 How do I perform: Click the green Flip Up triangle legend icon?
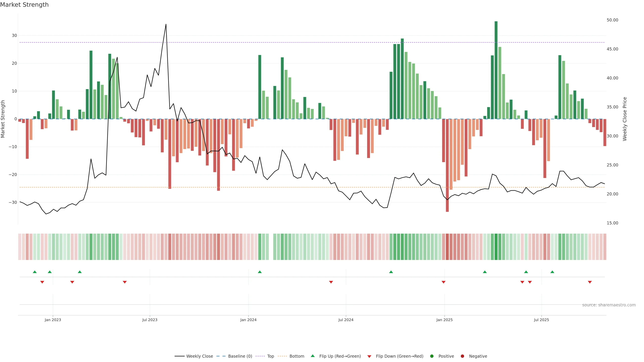tap(312, 356)
